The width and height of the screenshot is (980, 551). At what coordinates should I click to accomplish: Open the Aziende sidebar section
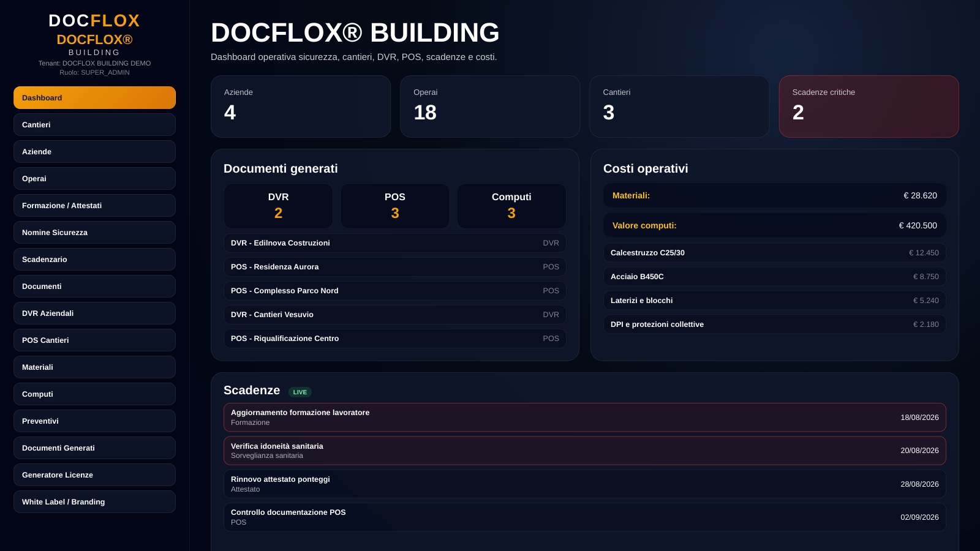coord(94,152)
